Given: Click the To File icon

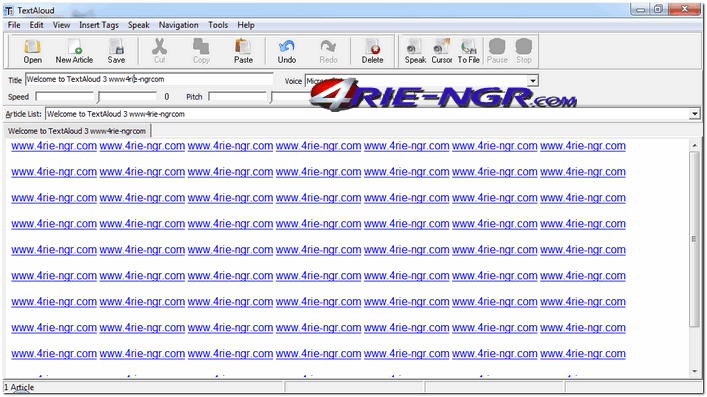Looking at the screenshot, I should click(468, 51).
